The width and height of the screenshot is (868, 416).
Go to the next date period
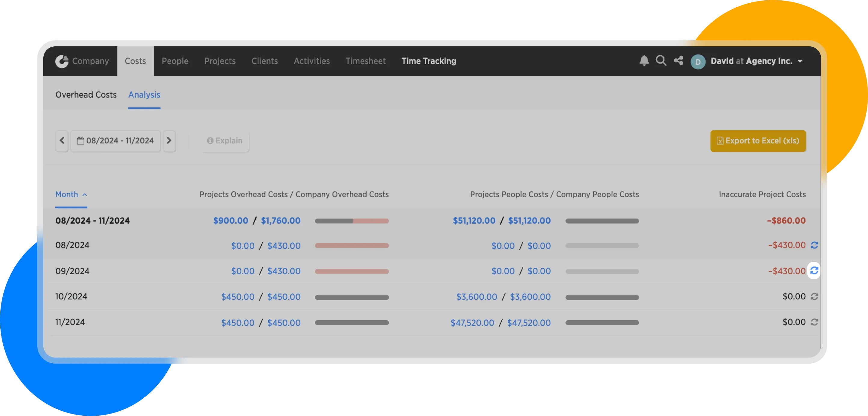[x=169, y=141]
